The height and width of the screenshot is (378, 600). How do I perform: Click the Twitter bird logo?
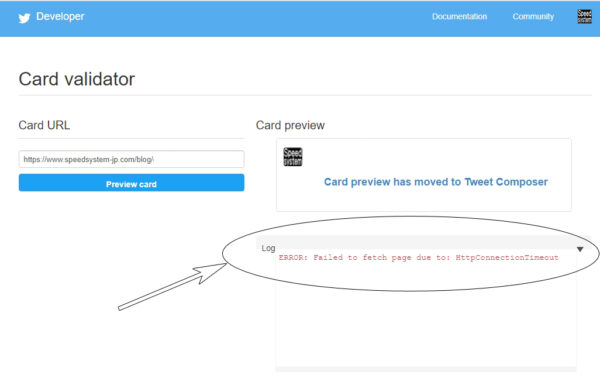[x=24, y=18]
